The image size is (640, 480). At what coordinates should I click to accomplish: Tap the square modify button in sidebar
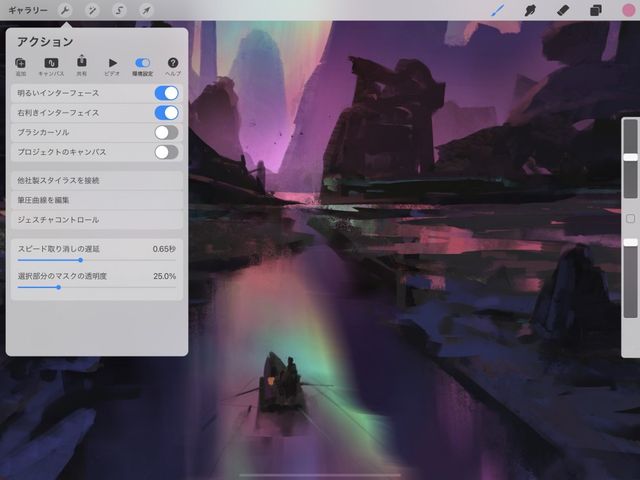click(630, 219)
